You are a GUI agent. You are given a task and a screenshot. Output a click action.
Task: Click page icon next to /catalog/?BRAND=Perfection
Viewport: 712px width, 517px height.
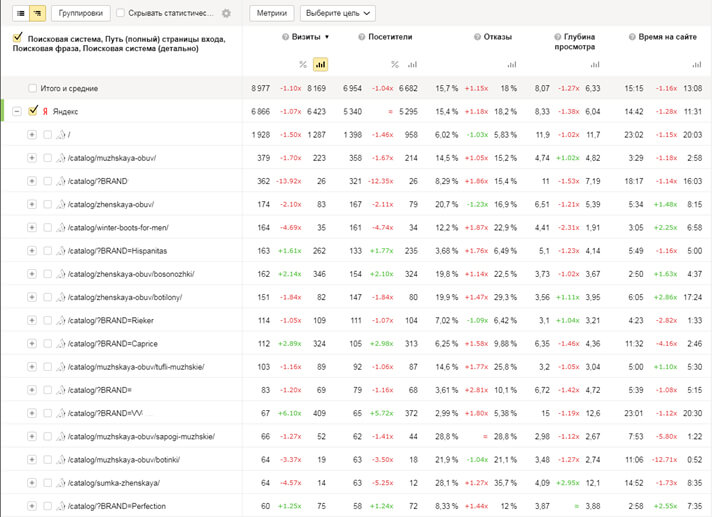pos(61,506)
